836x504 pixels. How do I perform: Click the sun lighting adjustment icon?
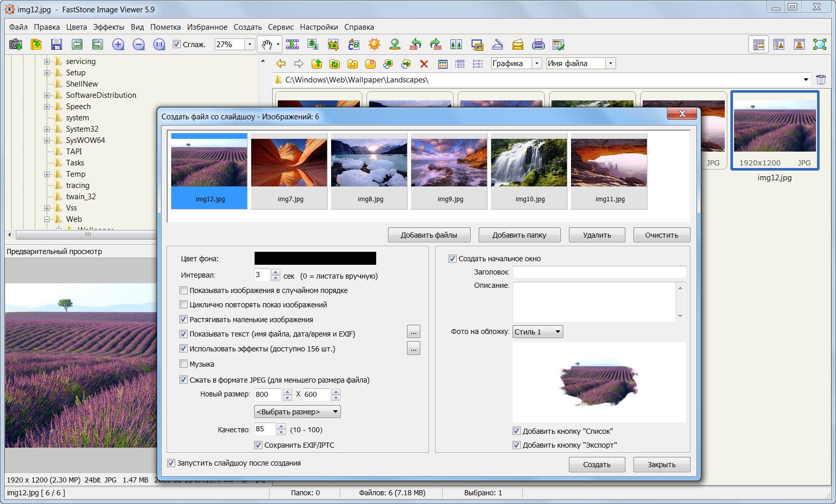(x=374, y=45)
